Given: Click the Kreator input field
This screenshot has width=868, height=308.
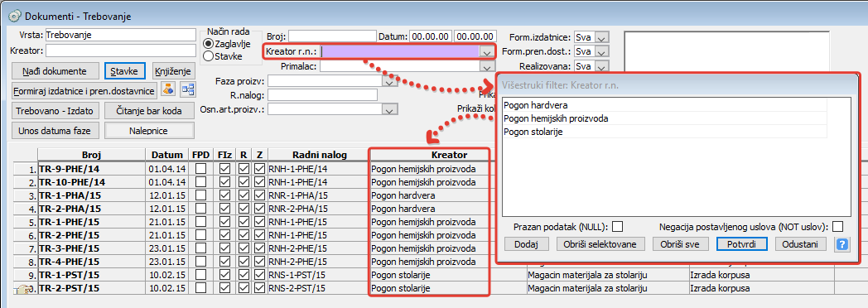Looking at the screenshot, I should [x=121, y=51].
